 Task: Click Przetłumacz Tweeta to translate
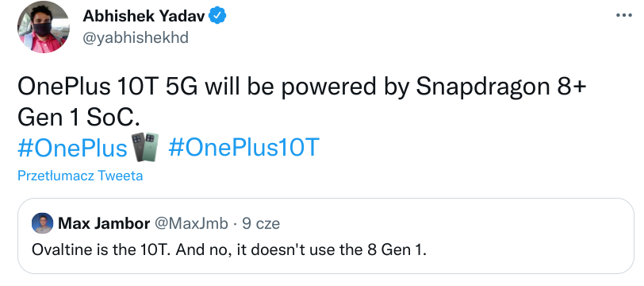[x=80, y=176]
